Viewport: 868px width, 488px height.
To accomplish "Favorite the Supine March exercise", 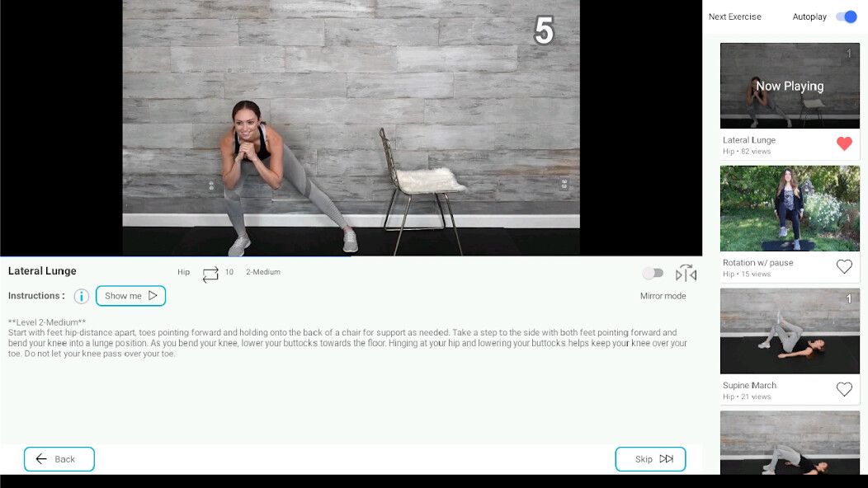I will 844,390.
